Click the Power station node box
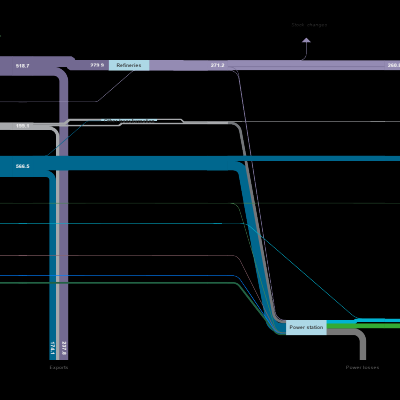This screenshot has height=400, width=400. pyautogui.click(x=306, y=327)
